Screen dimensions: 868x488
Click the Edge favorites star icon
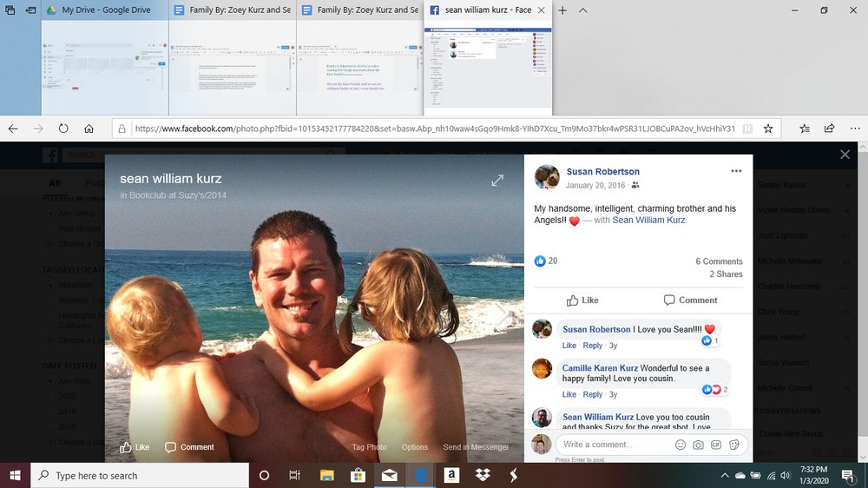tap(767, 129)
